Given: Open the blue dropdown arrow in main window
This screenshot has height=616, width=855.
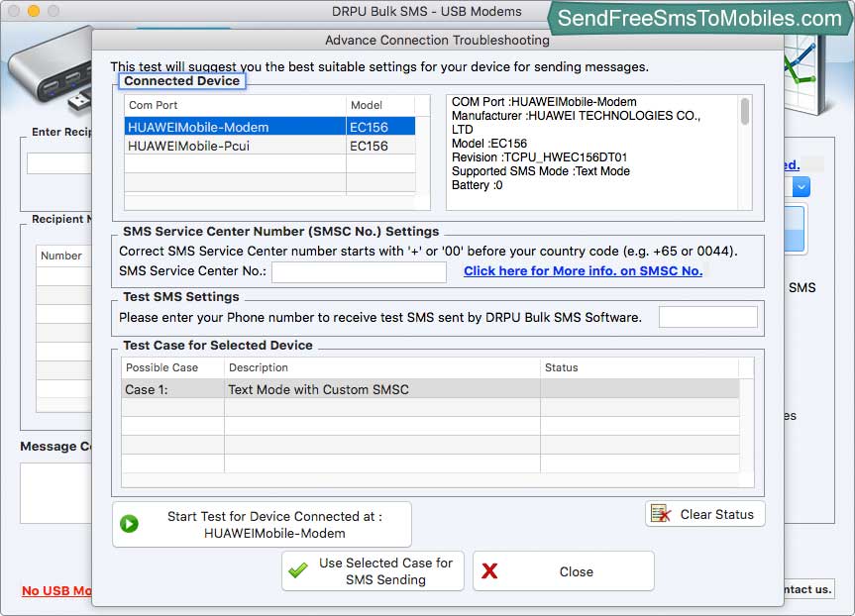Looking at the screenshot, I should [801, 187].
